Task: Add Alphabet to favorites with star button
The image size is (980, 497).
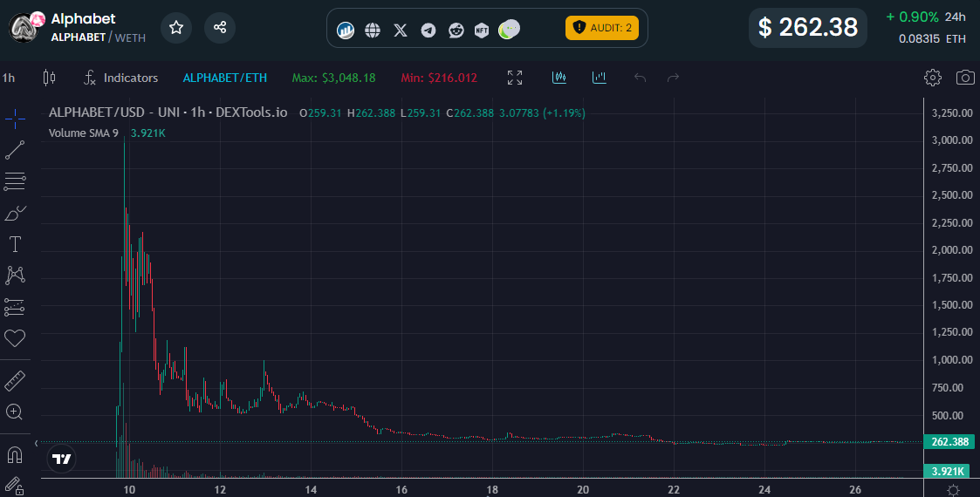Action: [x=176, y=28]
